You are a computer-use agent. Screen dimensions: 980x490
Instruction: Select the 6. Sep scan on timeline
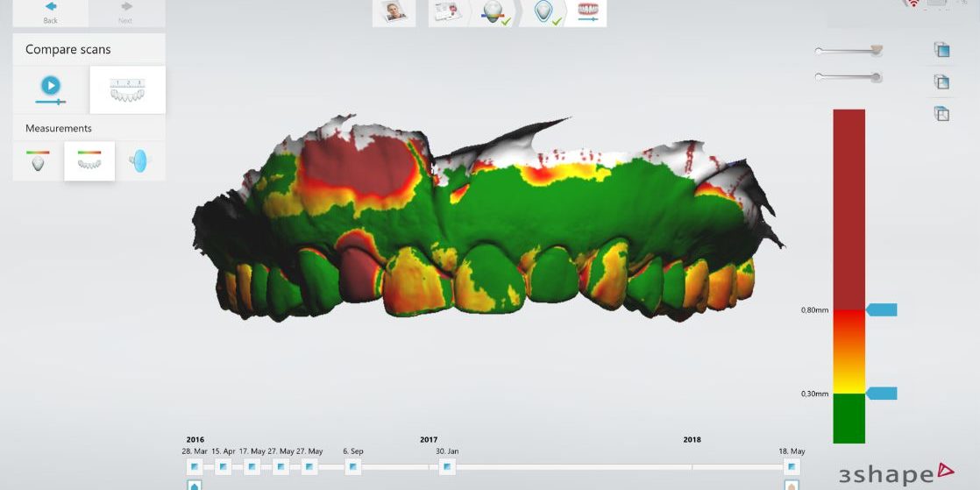click(x=353, y=467)
